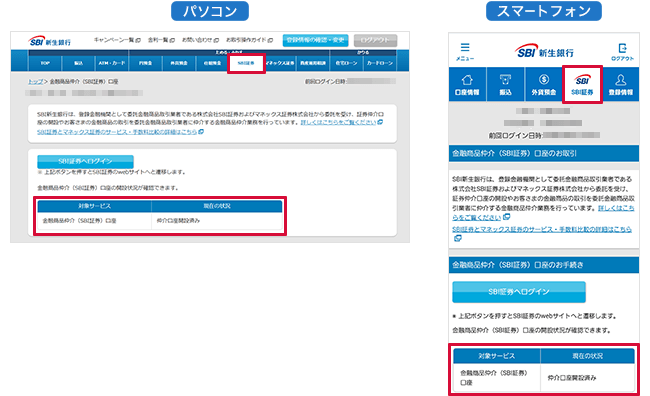
Task: Tap the SBI証券 logo tab on smartphone
Action: point(582,85)
